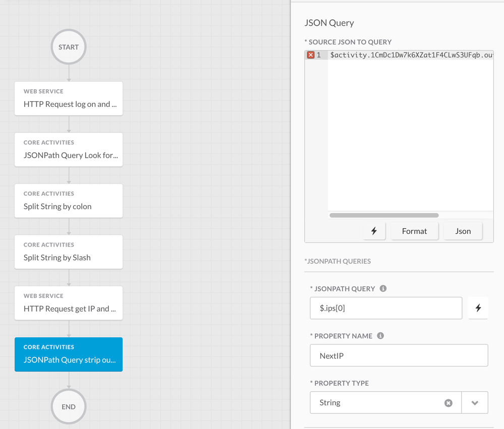The width and height of the screenshot is (504, 429).
Task: Select the HTTP Request log on activity
Action: [69, 98]
